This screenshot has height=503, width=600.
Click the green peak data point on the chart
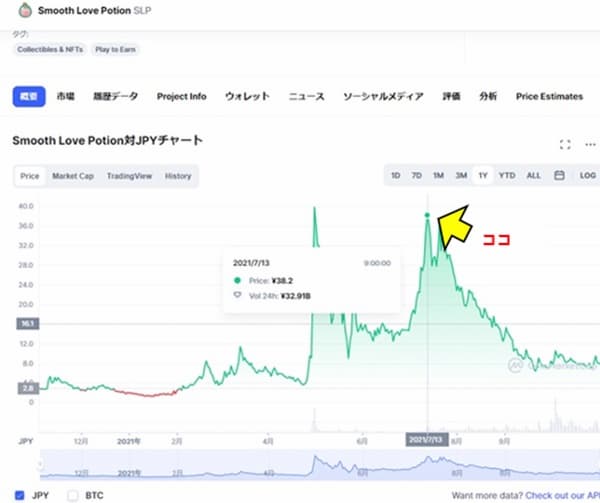pos(427,215)
